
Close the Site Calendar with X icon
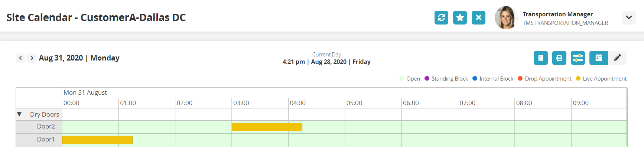point(478,17)
